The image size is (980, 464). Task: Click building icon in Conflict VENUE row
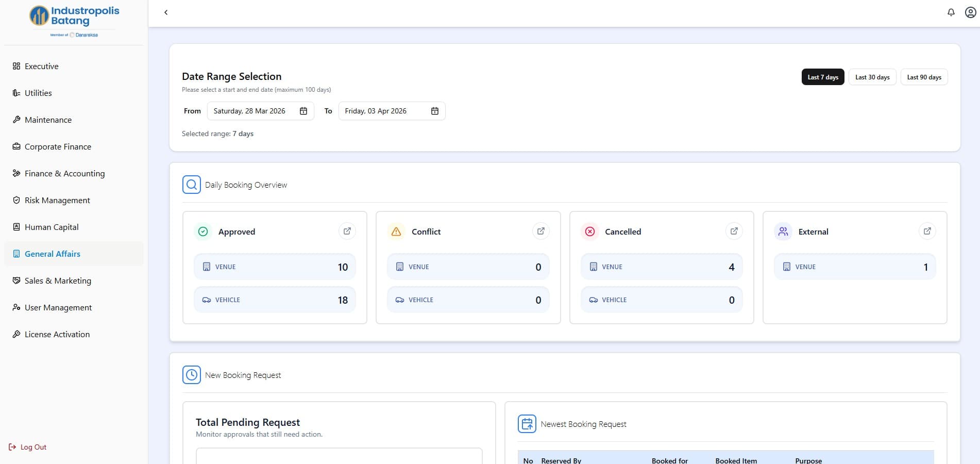(400, 267)
